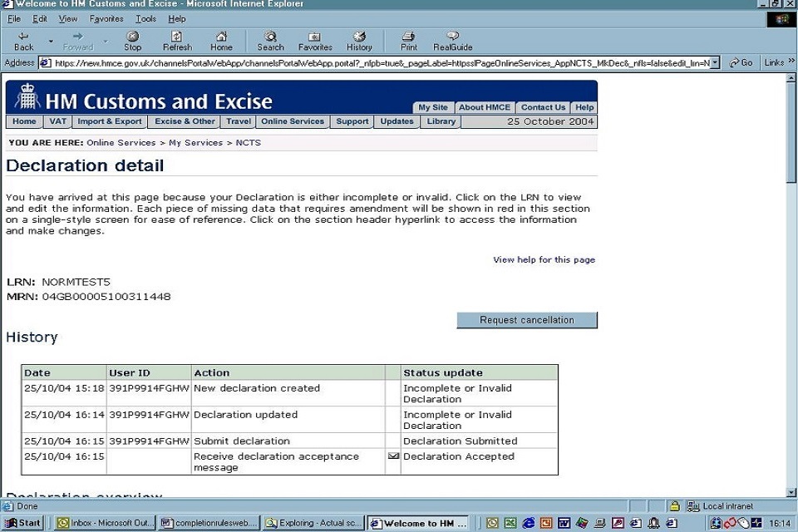Go to Home using toolbar icon
This screenshot has width=798, height=532.
click(x=221, y=37)
